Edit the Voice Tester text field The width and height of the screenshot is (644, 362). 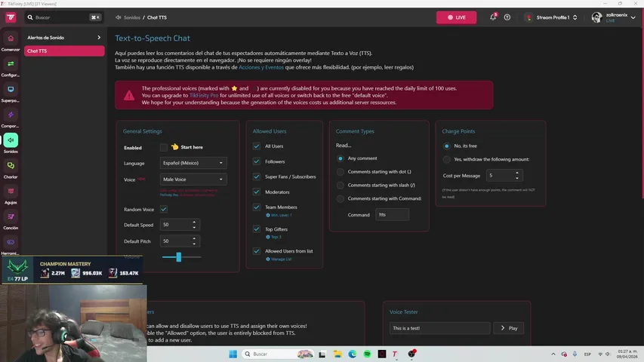click(439, 328)
